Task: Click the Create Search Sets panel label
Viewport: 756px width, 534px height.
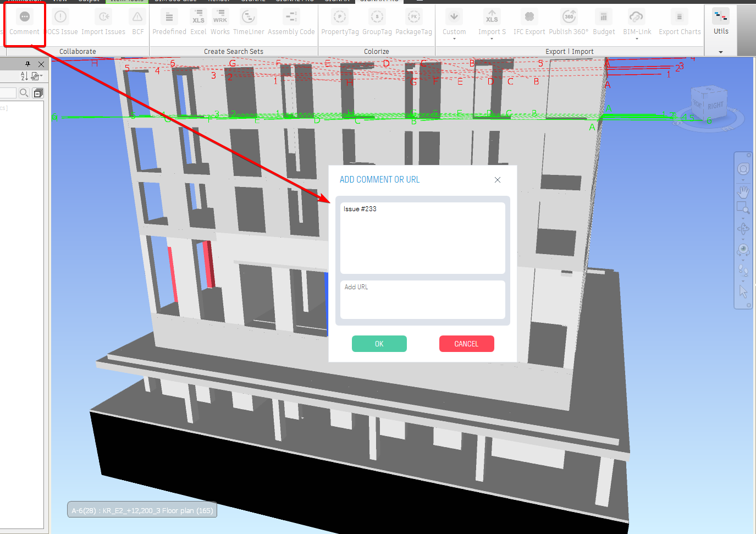Action: [x=234, y=52]
